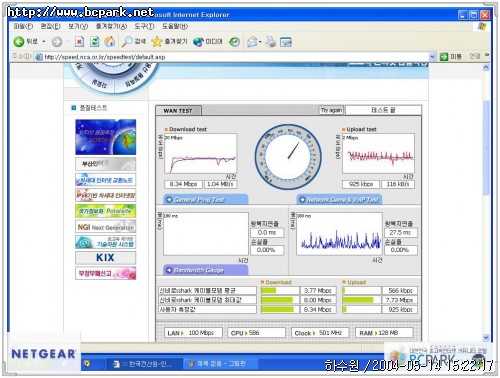Open the Help menu in menu bar
This screenshot has width=500, height=378.
[x=175, y=26]
